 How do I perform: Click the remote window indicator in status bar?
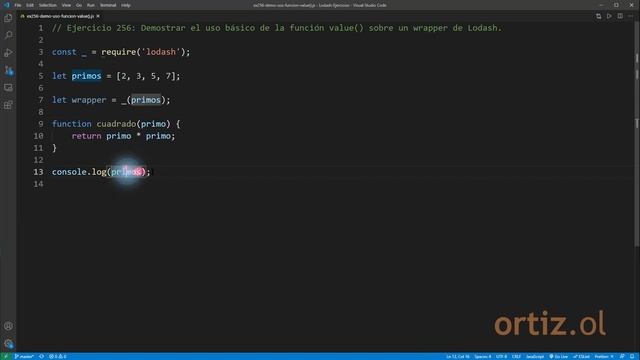pos(6,356)
